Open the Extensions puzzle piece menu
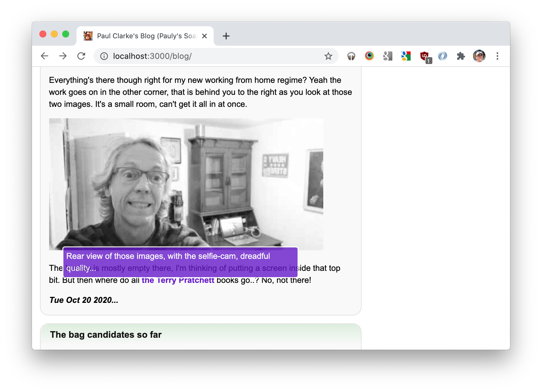The height and width of the screenshot is (392, 542). point(461,56)
